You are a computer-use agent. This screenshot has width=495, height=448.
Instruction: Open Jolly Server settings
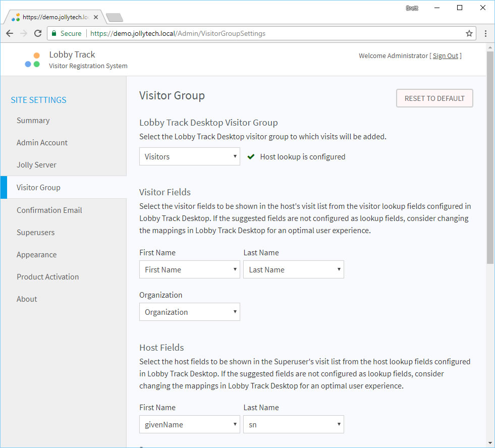coord(36,165)
